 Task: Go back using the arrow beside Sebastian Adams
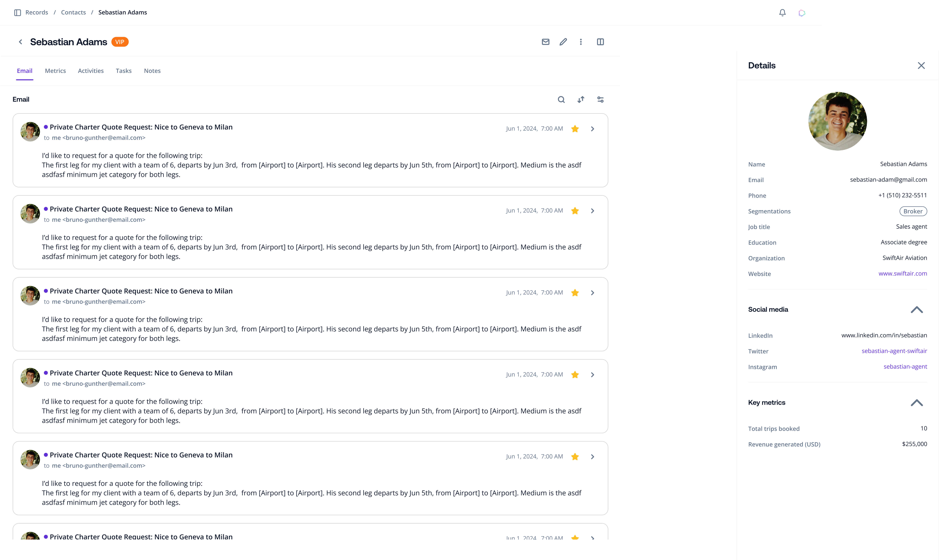tap(21, 42)
